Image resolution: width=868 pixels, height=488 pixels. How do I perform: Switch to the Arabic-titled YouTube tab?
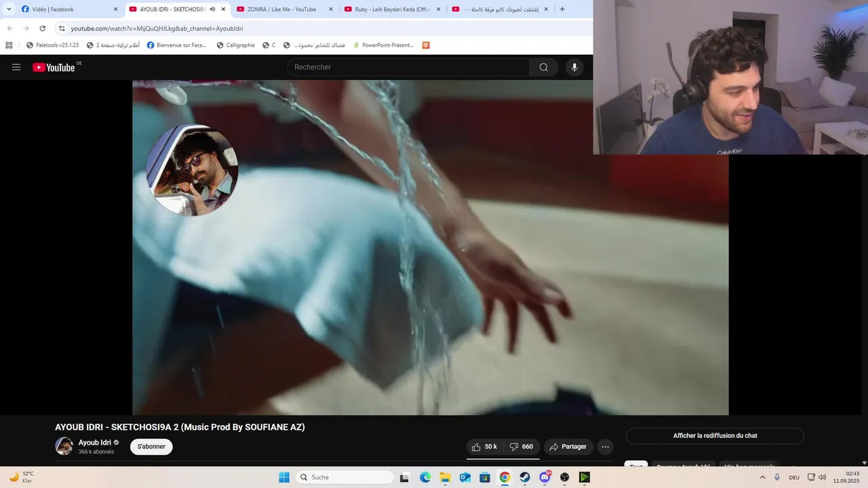click(x=500, y=9)
